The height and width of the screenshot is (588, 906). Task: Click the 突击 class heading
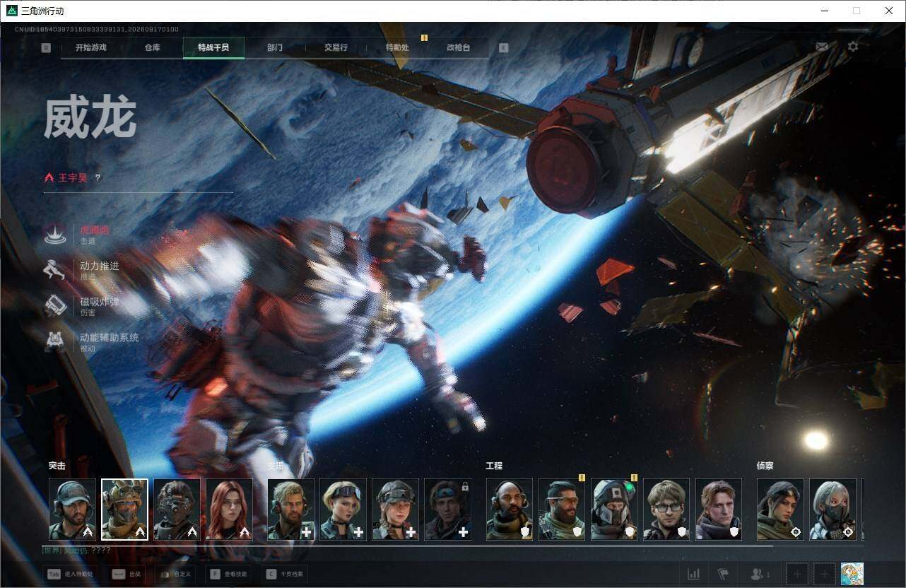(x=57, y=466)
